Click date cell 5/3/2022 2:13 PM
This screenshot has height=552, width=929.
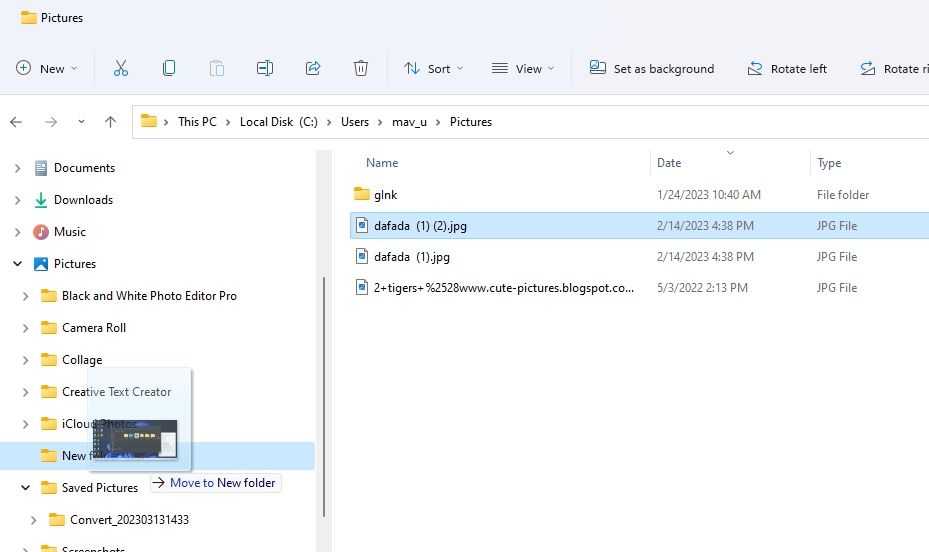click(x=702, y=288)
